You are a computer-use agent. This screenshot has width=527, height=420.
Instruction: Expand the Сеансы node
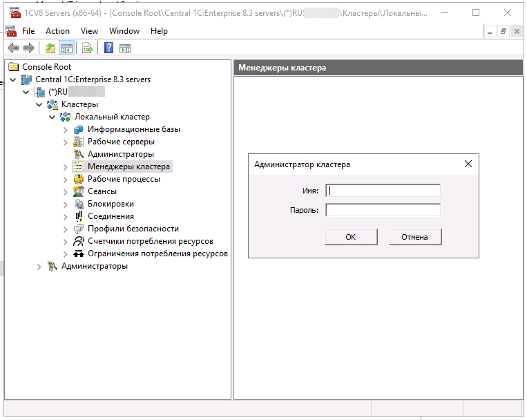(x=66, y=191)
